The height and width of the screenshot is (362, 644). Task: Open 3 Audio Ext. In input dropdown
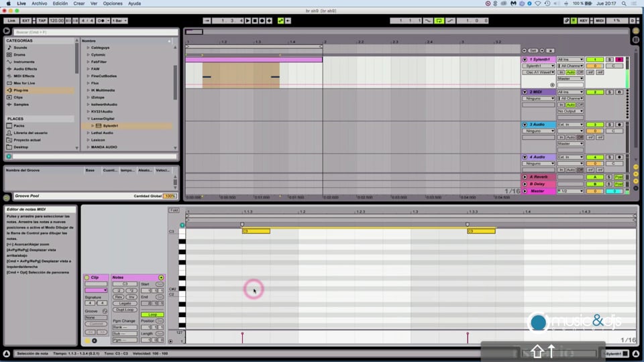click(x=570, y=125)
